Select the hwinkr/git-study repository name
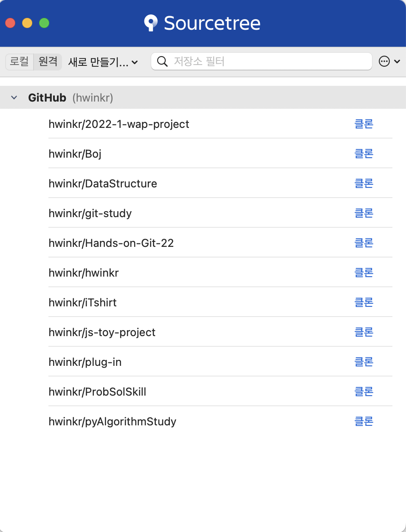The width and height of the screenshot is (406, 532). pos(90,213)
